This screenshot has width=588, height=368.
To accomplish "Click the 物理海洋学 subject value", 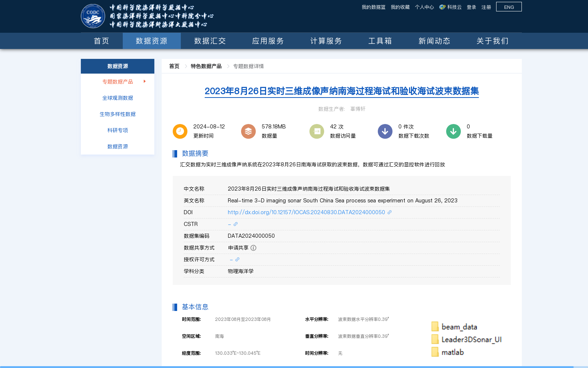I will (241, 271).
